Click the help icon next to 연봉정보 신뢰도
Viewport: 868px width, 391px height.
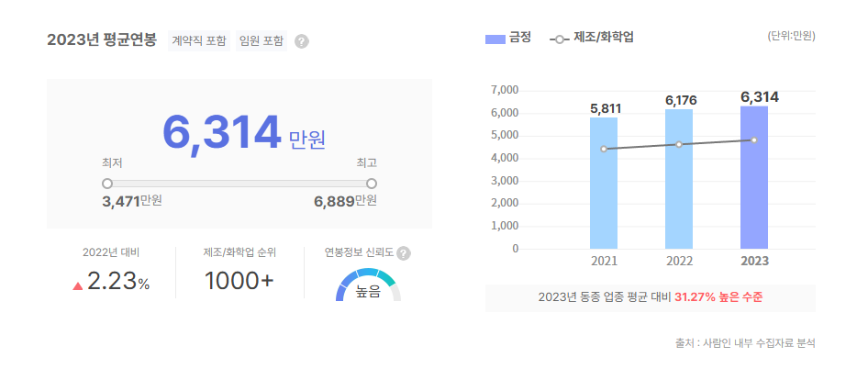tap(404, 253)
